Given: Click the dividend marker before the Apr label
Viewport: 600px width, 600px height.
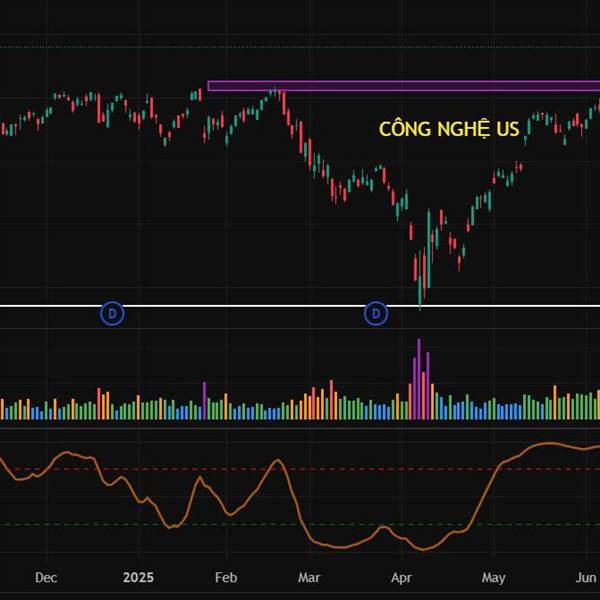Looking at the screenshot, I should [376, 314].
